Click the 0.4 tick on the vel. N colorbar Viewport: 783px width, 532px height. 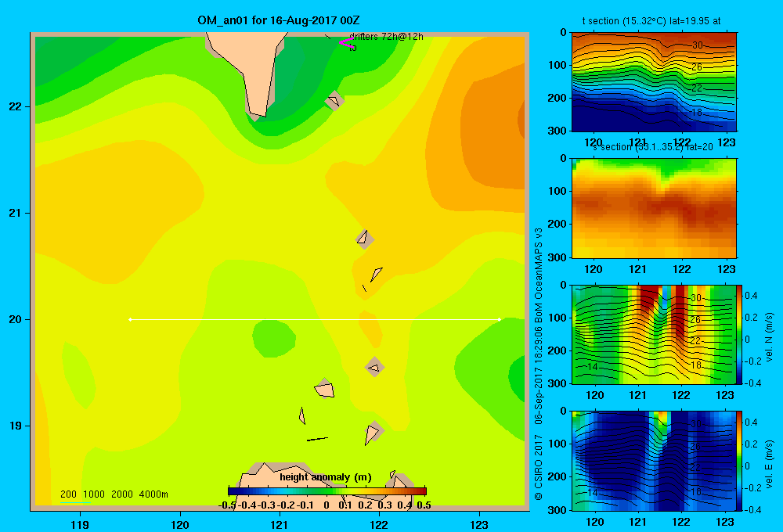[751, 296]
